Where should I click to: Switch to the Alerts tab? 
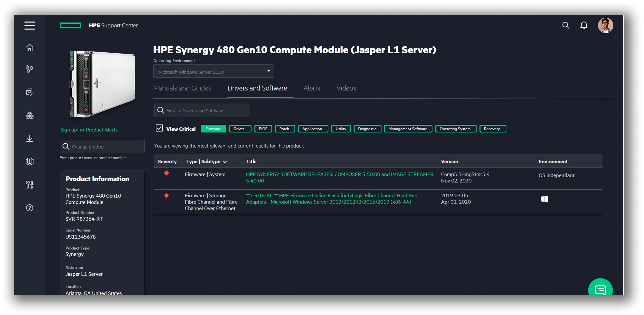[312, 88]
